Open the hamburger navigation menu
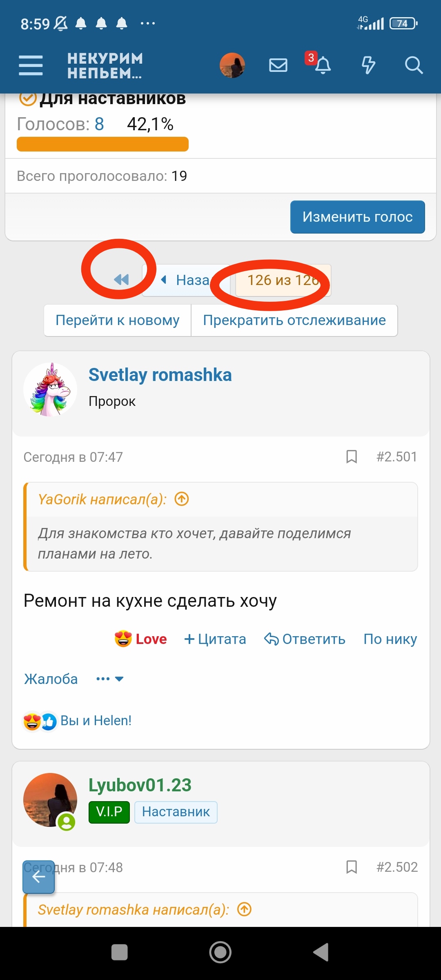This screenshot has height=980, width=441. click(31, 65)
